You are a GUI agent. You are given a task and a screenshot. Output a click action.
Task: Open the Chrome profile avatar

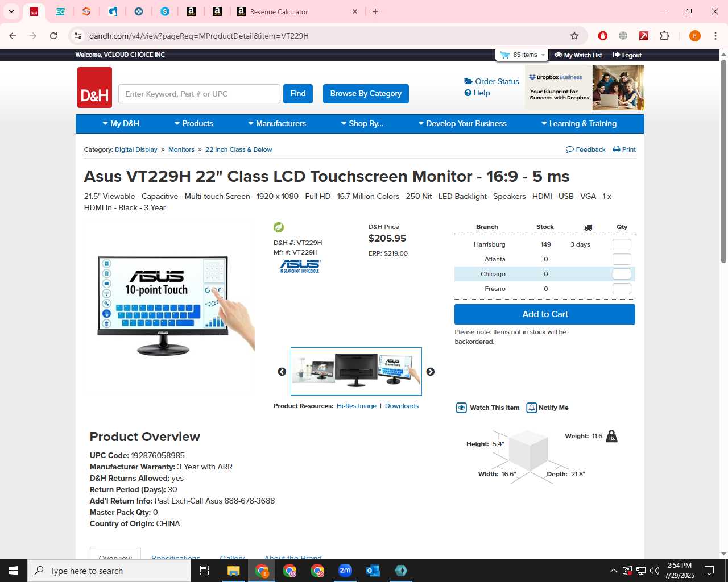pyautogui.click(x=694, y=36)
